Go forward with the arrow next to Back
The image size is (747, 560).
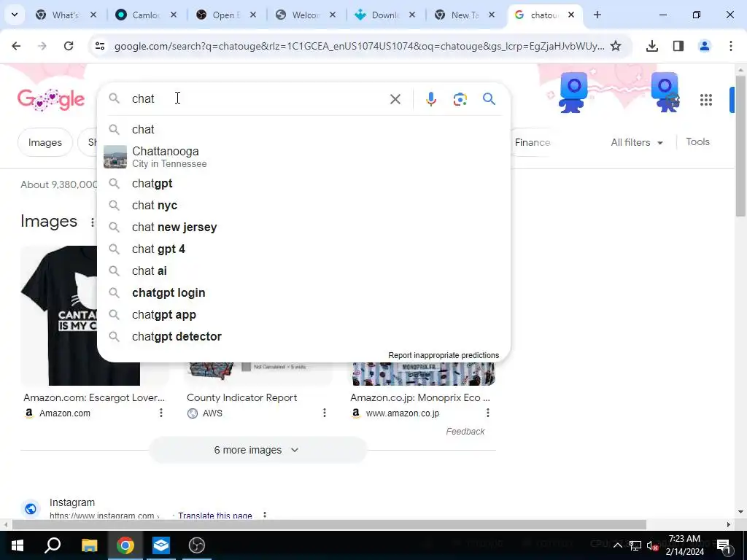click(42, 46)
